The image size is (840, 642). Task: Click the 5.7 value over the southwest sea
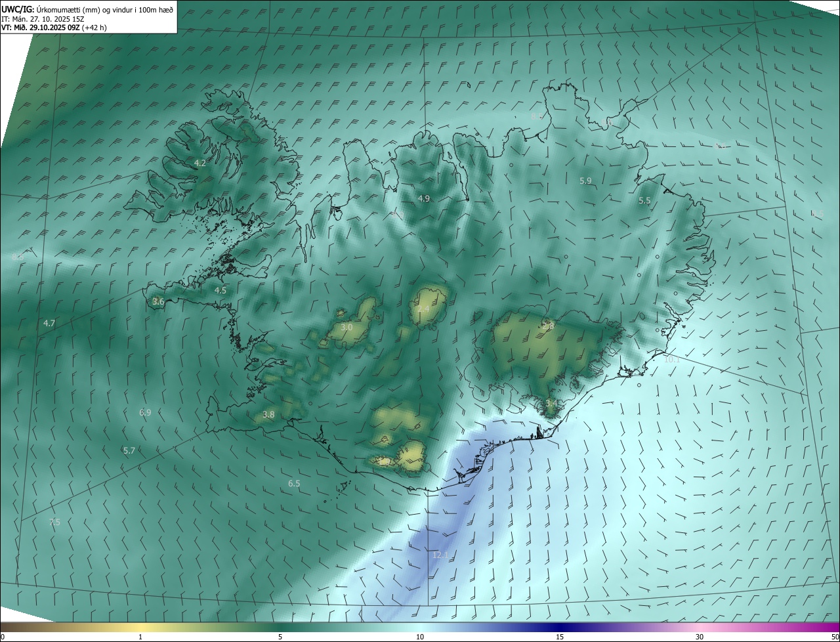coord(129,450)
